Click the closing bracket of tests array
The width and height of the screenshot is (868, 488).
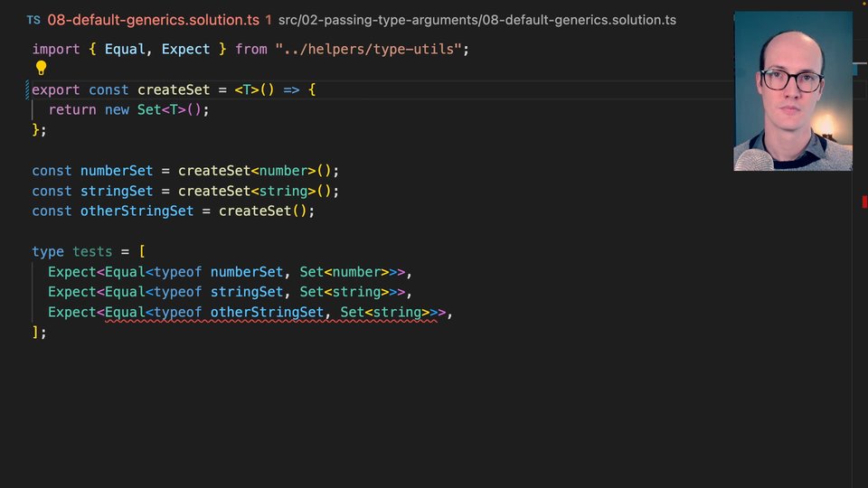pos(36,332)
